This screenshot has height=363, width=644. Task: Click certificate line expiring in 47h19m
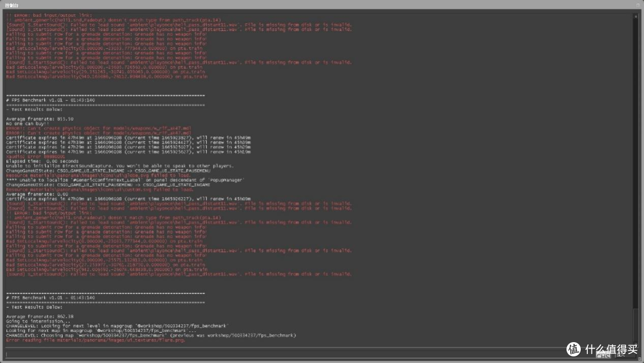click(x=128, y=152)
